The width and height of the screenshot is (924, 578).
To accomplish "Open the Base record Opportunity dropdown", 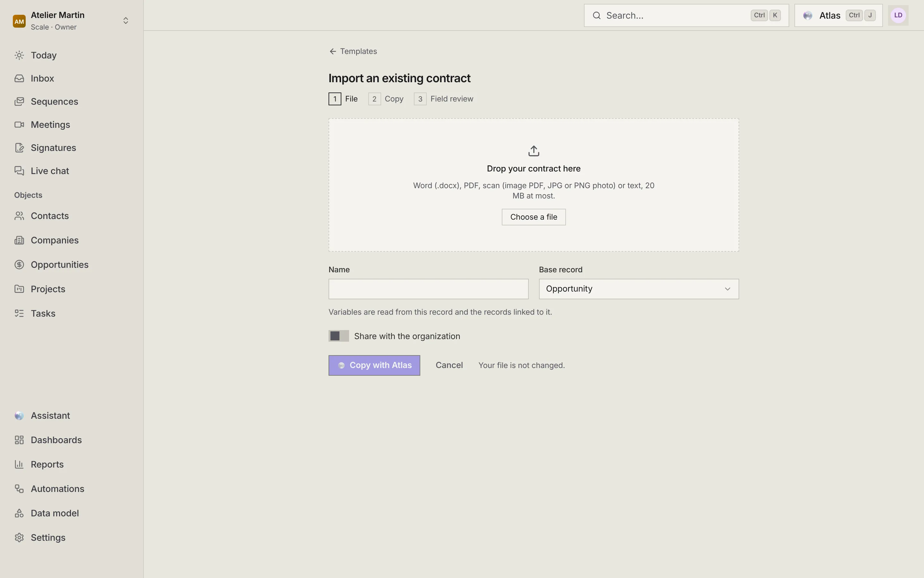I will click(639, 289).
